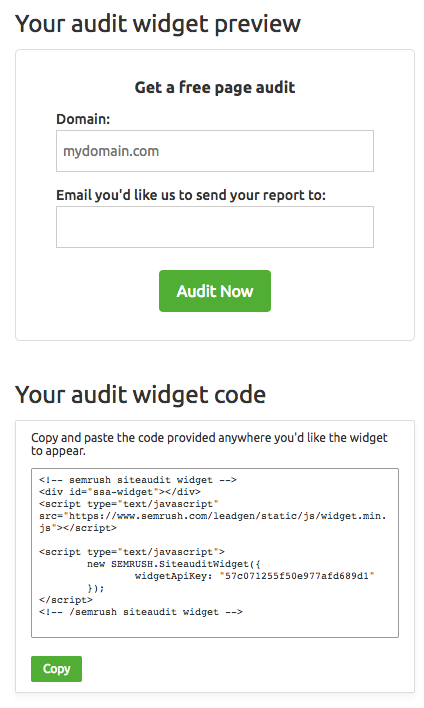Click the "Copy and paste the code" instruction text
424x708 pixels.
pyautogui.click(x=209, y=444)
